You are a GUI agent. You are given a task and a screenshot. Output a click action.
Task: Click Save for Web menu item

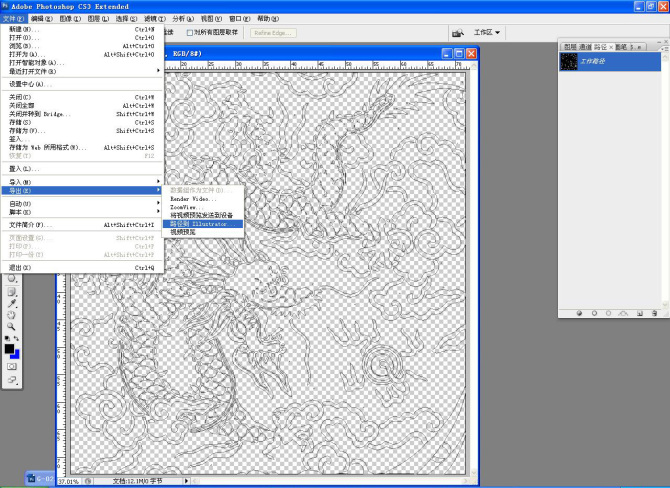[50, 148]
